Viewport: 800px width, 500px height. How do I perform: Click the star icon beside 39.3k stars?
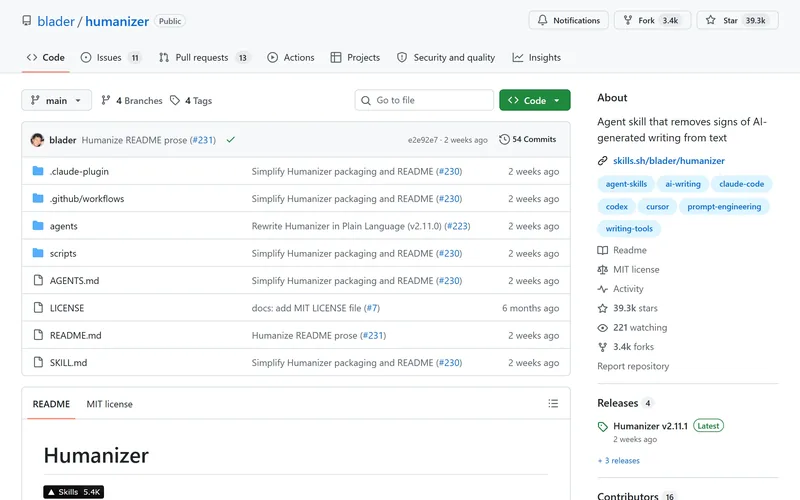[603, 308]
